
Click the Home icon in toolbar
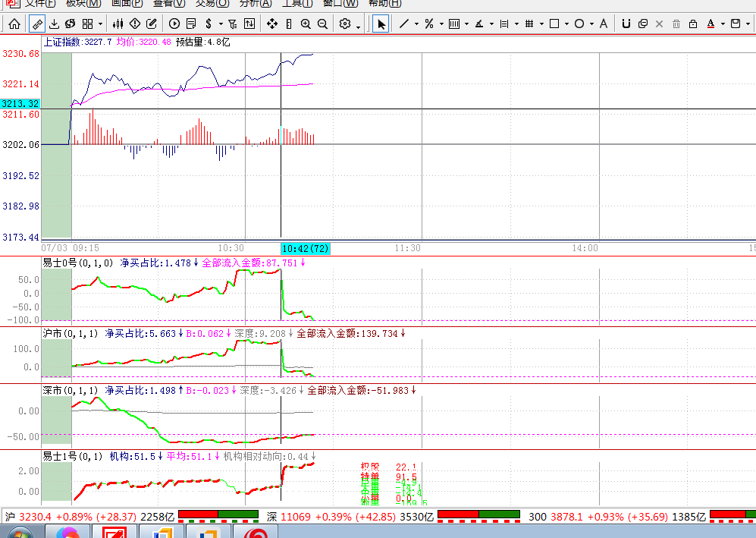tap(14, 24)
